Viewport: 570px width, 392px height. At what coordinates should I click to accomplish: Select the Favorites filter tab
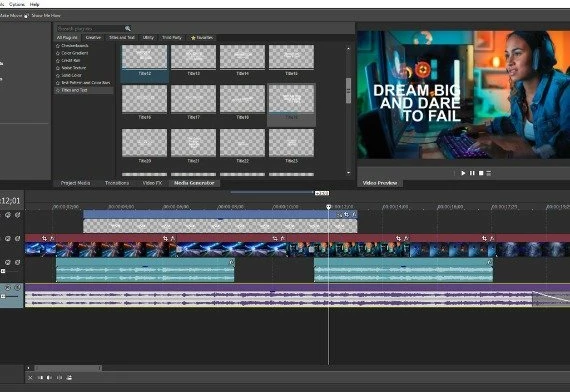pos(202,37)
